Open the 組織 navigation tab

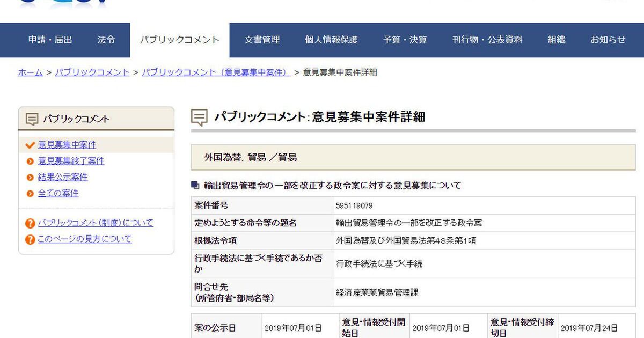coord(557,40)
